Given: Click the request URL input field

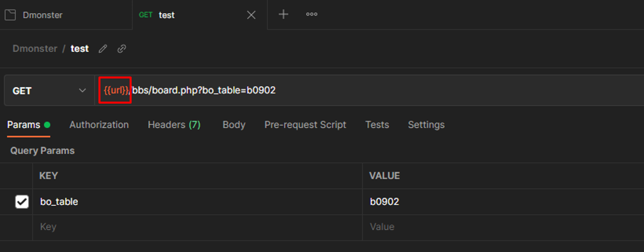Looking at the screenshot, I should [x=402, y=91].
